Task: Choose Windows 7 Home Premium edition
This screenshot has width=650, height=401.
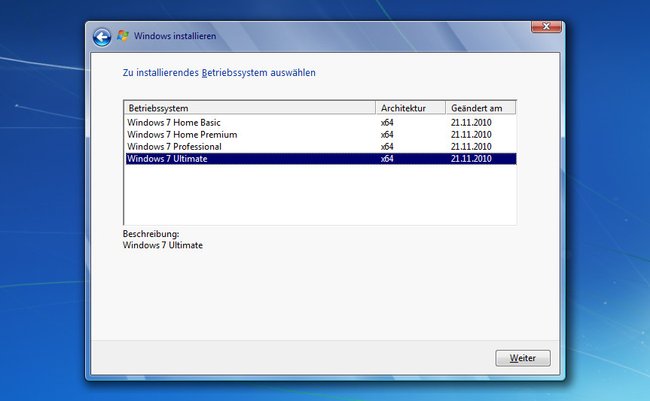Action: coord(321,134)
